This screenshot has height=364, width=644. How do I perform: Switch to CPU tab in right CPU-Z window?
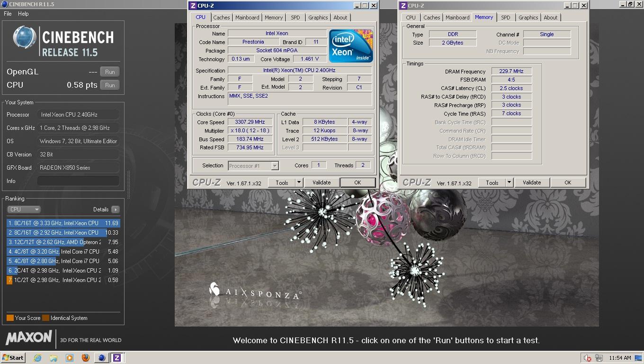click(x=411, y=18)
